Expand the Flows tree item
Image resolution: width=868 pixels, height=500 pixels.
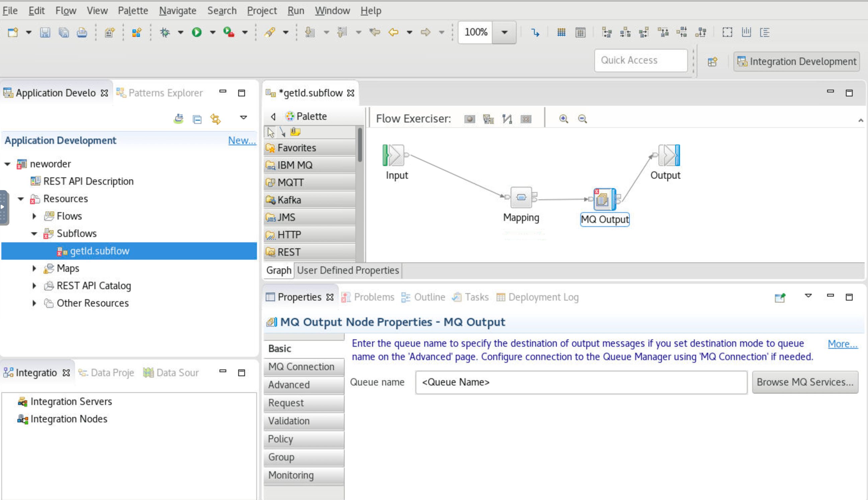(x=34, y=216)
